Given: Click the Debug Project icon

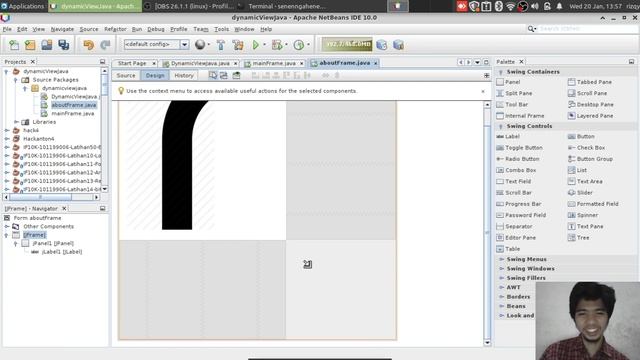Looking at the screenshot, I should pyautogui.click(x=277, y=45).
